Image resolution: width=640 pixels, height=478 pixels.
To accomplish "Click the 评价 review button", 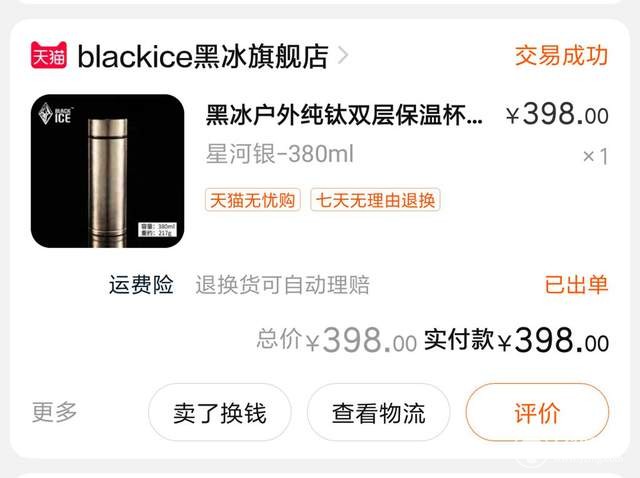I will 537,412.
